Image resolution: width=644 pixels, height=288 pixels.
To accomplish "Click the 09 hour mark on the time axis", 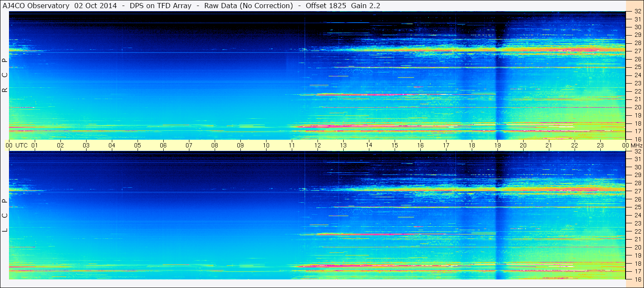I will pyautogui.click(x=240, y=145).
